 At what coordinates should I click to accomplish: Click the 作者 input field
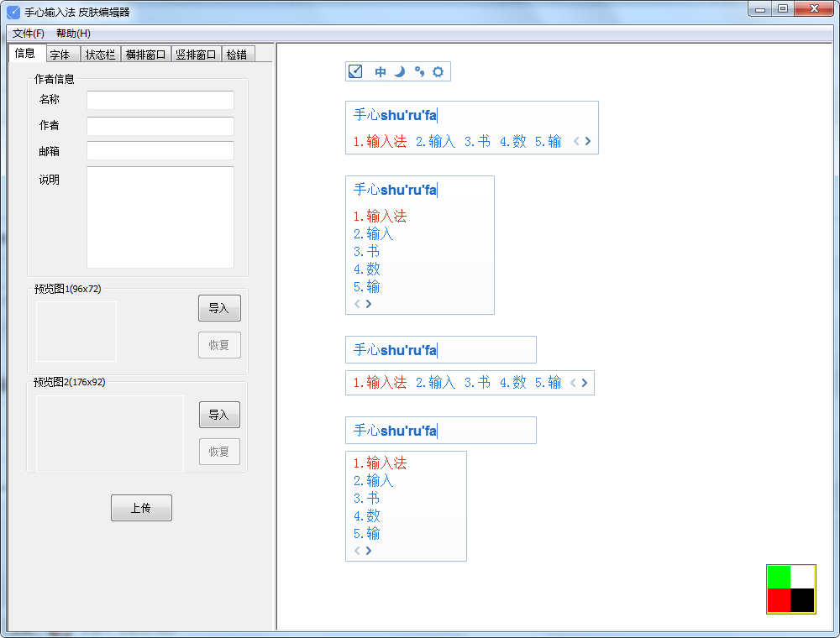click(160, 126)
